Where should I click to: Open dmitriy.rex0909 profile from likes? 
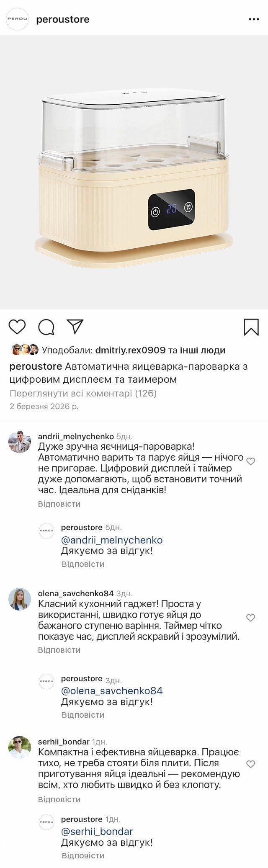pyautogui.click(x=130, y=350)
